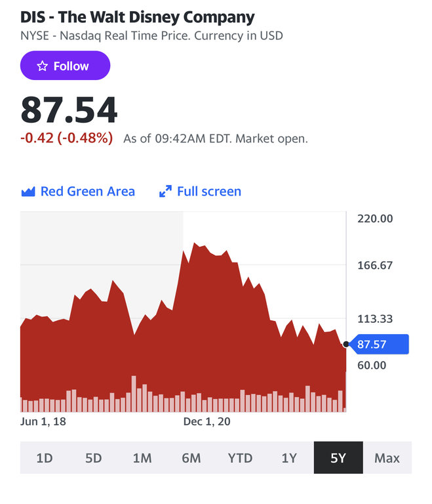432x504 pixels.
Task: Click the Dec 1, 20 axis date label
Action: [206, 422]
